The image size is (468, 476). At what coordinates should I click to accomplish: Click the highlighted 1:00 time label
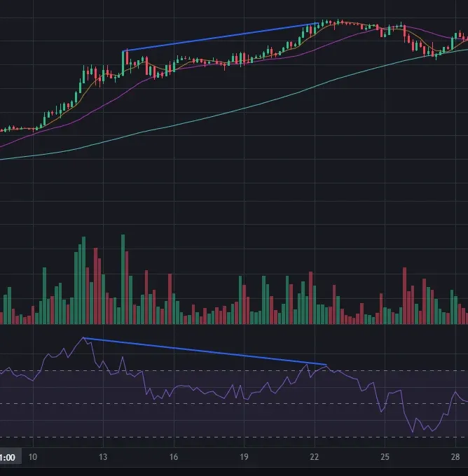[7, 457]
